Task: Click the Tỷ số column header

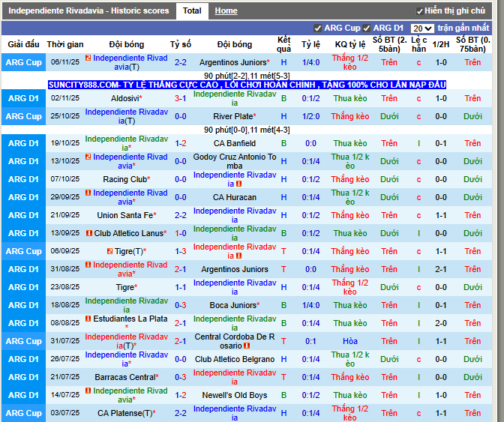Action: pos(180,44)
